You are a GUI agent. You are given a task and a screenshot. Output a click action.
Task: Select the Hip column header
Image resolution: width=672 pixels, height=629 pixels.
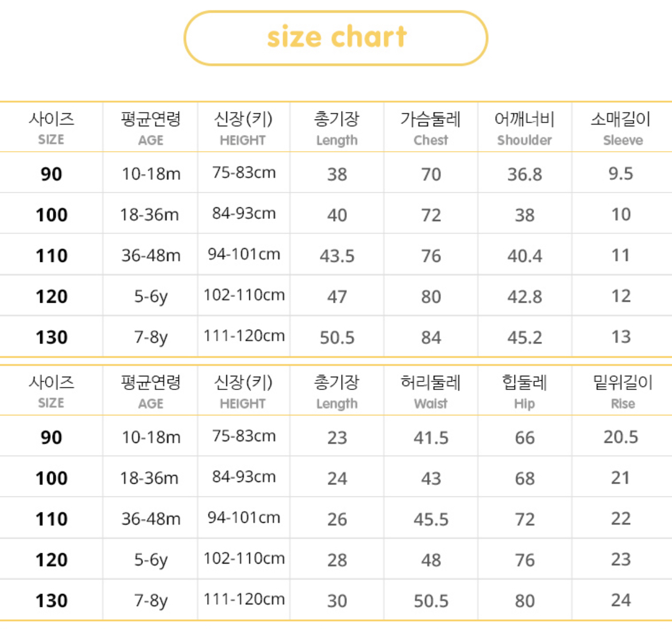524,392
